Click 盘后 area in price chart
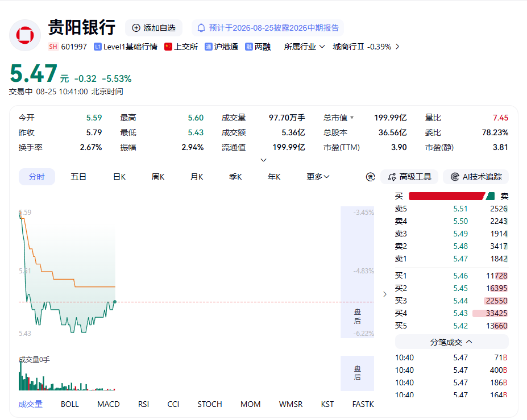The width and height of the screenshot is (527, 420). coord(357,272)
